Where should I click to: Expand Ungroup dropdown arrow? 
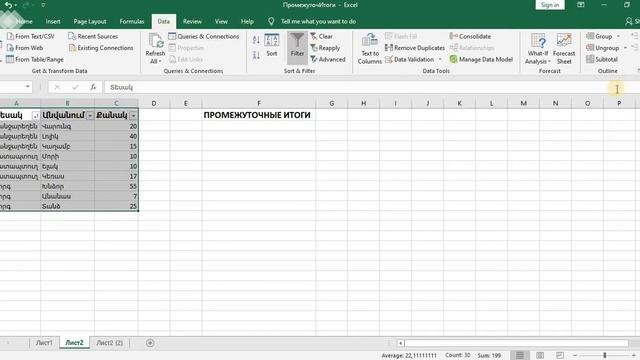(625, 48)
